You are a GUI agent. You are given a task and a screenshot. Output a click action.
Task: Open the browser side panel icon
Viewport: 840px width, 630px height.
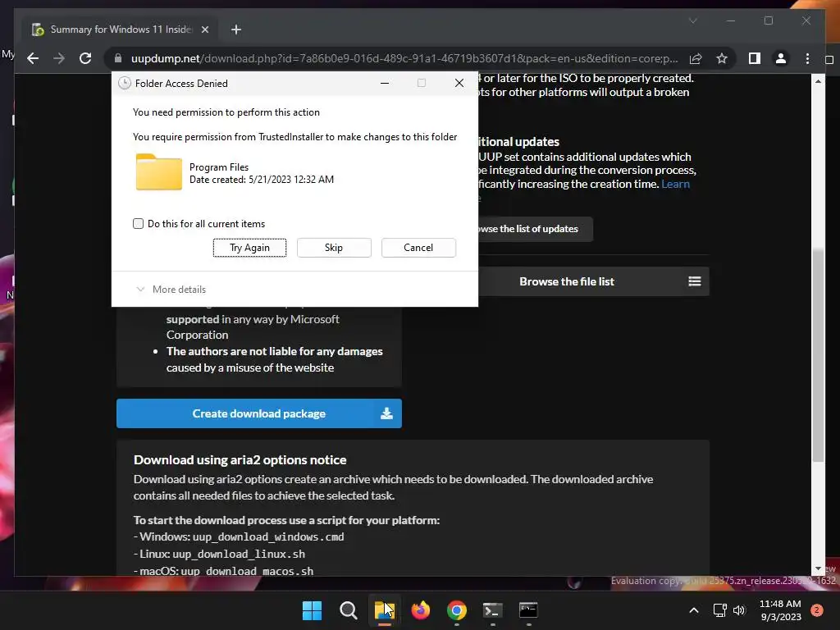[755, 58]
